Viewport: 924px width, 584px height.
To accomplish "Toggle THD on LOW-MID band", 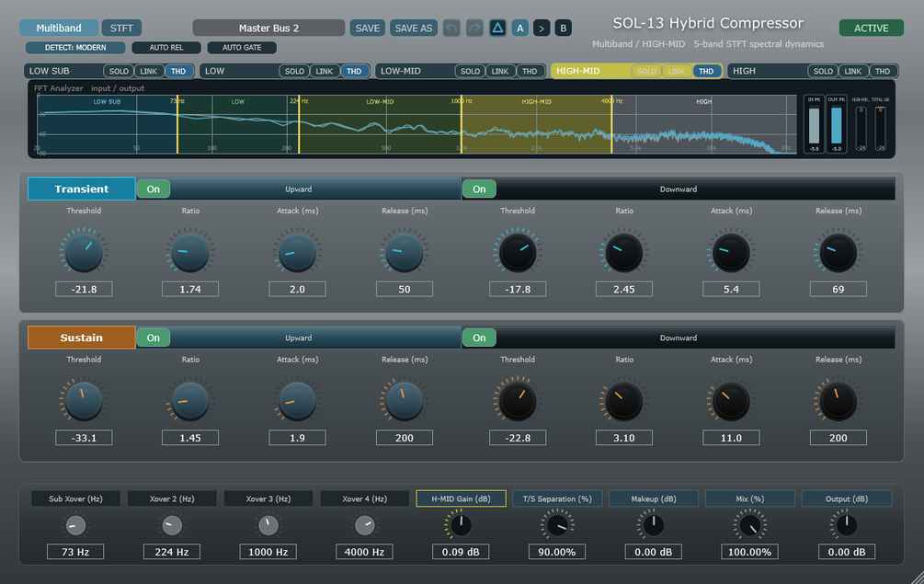I will coord(530,72).
